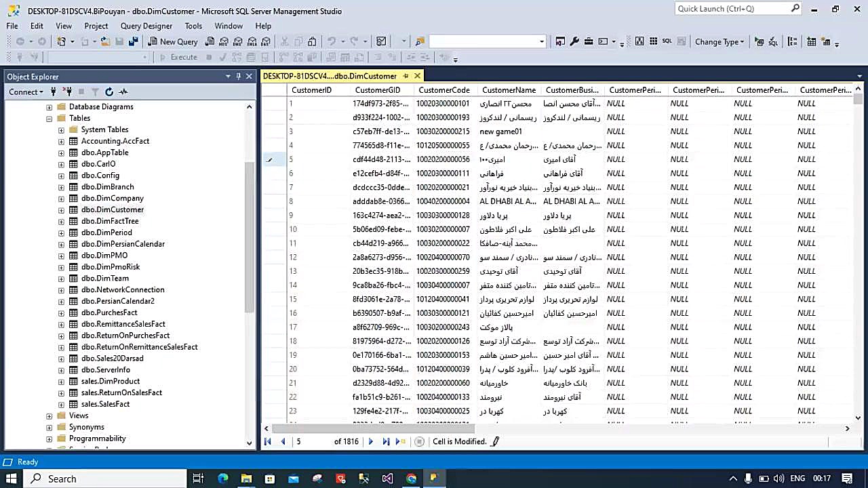Show the Diagram pane icon
The height and width of the screenshot is (488, 868).
pyautogui.click(x=639, y=41)
